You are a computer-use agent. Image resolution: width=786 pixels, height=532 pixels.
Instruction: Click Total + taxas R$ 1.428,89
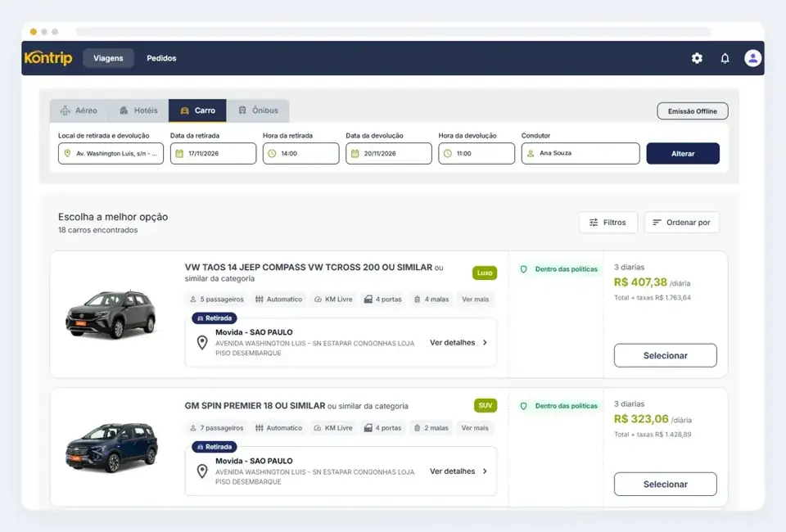pyautogui.click(x=653, y=435)
